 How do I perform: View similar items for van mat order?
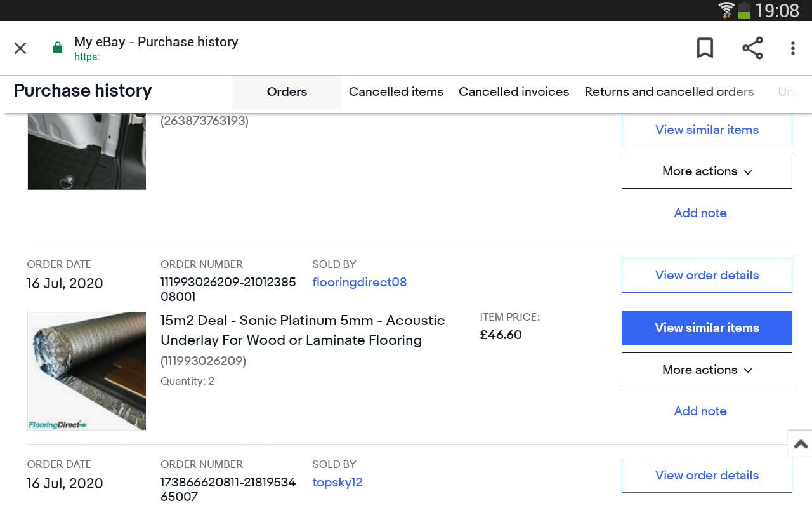[707, 130]
